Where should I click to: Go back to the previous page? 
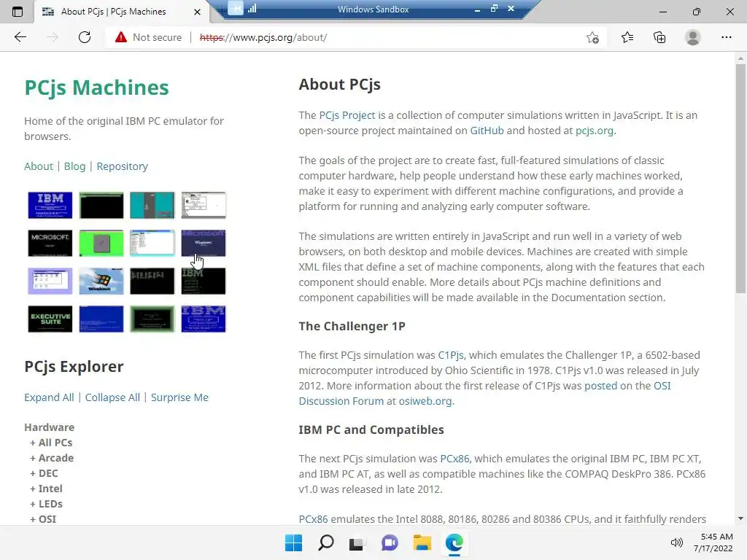[x=20, y=37]
